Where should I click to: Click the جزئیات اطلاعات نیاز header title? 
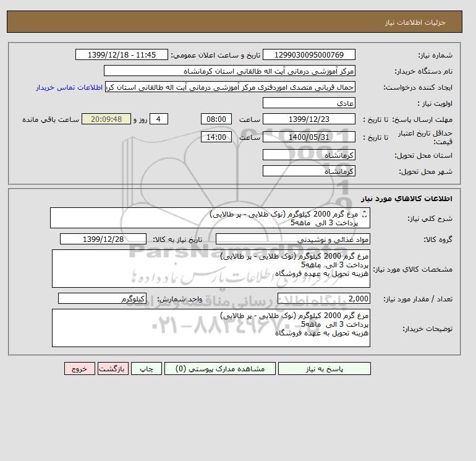click(x=415, y=22)
